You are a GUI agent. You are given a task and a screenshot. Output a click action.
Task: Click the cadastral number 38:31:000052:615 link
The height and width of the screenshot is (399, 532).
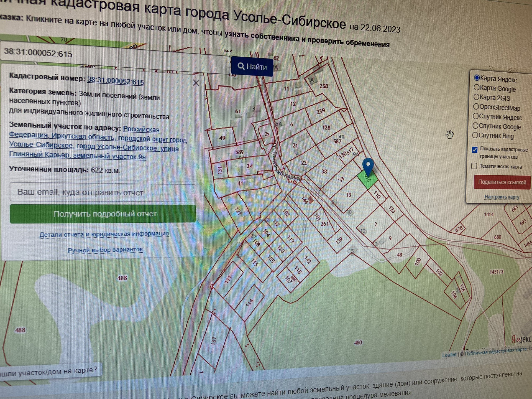[x=116, y=81]
